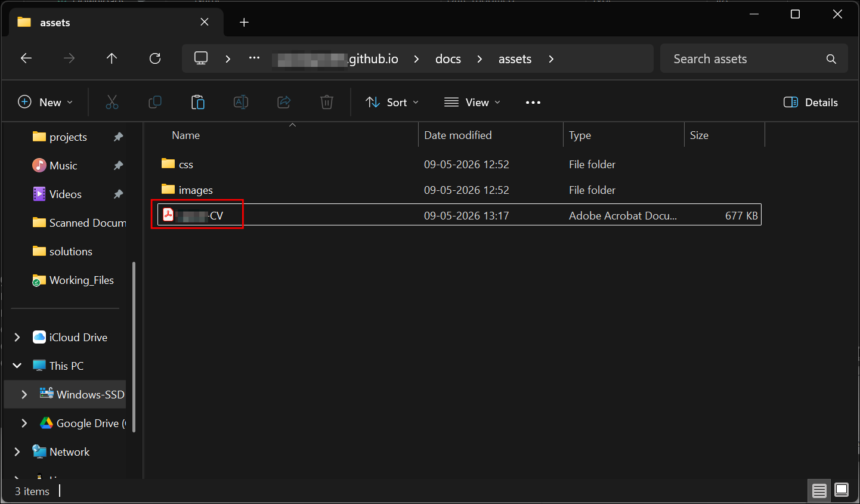The height and width of the screenshot is (504, 860).
Task: Go up one directory level
Action: point(112,58)
